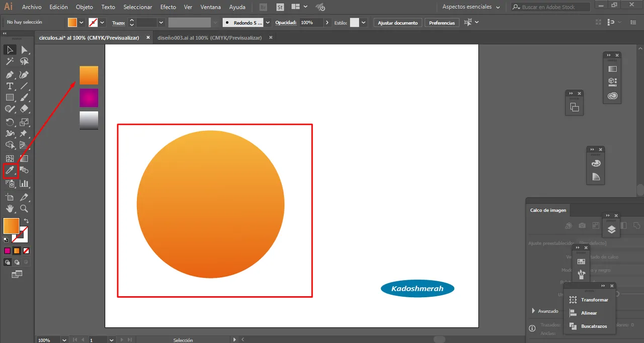
Task: Open the Aspectos esenciales workspace dropdown
Action: (471, 7)
